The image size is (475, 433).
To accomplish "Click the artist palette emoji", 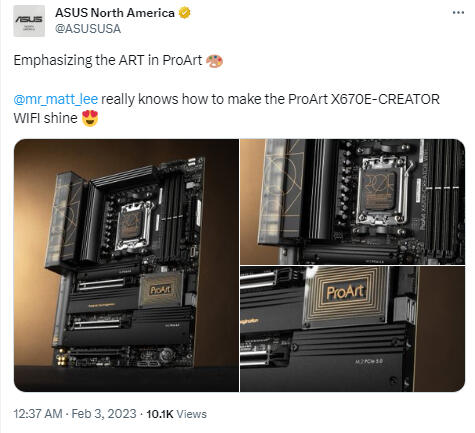I will coord(214,61).
